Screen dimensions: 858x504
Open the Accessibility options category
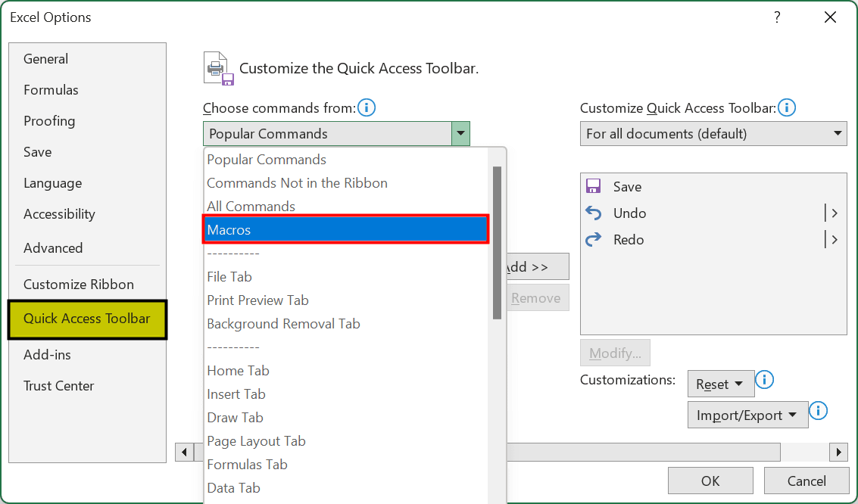pos(88,215)
